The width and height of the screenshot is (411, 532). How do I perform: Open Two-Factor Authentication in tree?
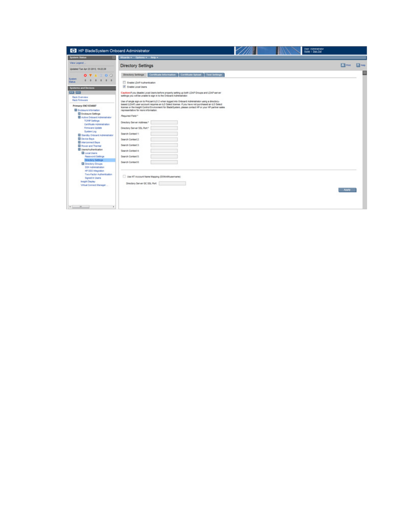(x=98, y=174)
